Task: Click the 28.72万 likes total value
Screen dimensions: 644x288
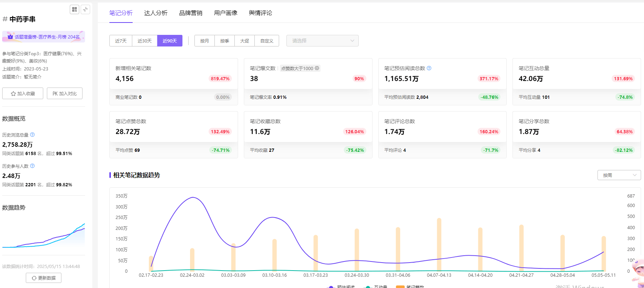Action: point(128,132)
